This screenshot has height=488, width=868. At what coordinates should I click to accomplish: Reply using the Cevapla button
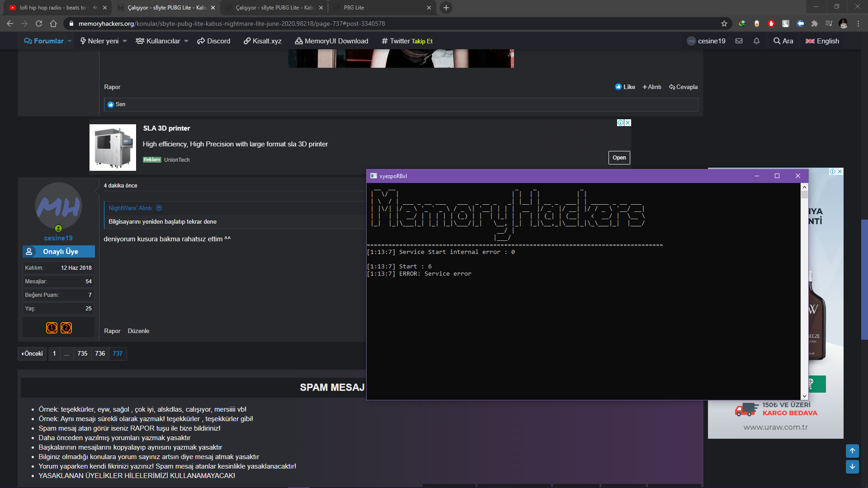(x=684, y=87)
